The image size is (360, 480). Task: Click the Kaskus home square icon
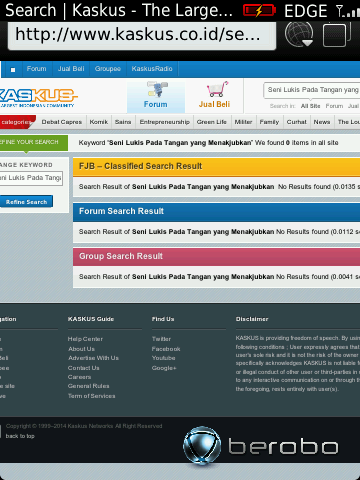(x=13, y=69)
